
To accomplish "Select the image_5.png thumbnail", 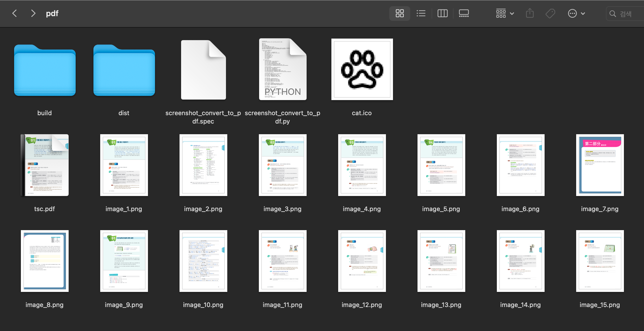I will coord(442,165).
